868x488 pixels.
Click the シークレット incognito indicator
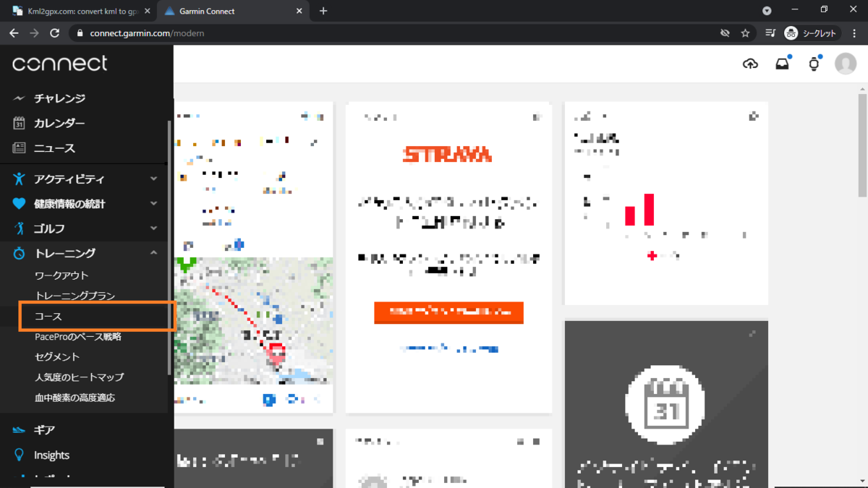[x=812, y=33]
